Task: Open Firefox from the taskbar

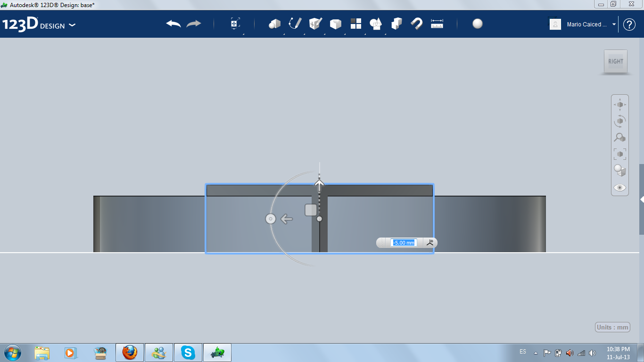Action: click(x=130, y=353)
